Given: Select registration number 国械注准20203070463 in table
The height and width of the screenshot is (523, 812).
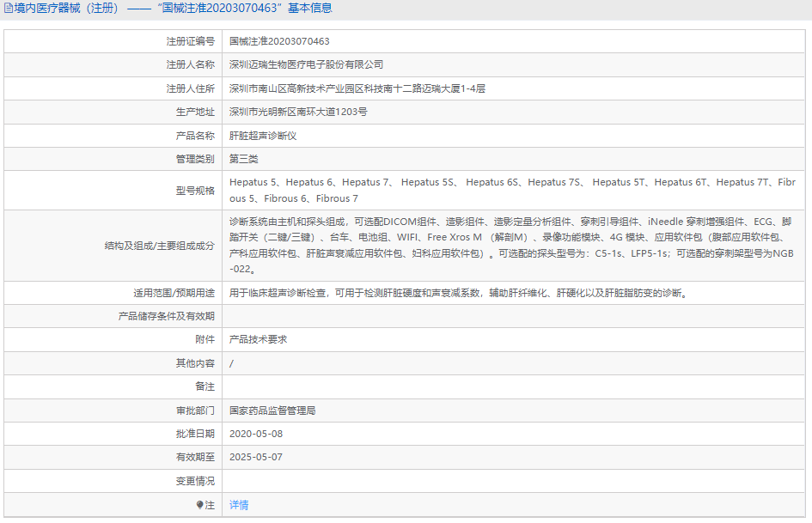Looking at the screenshot, I should click(x=279, y=41).
